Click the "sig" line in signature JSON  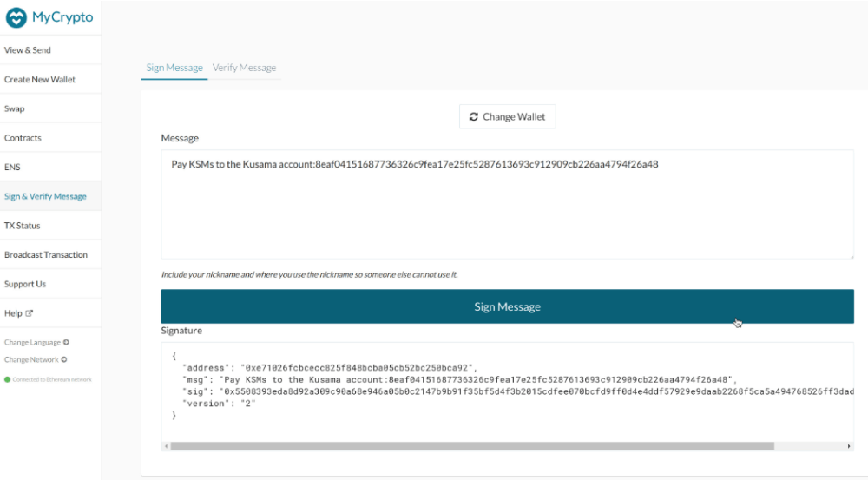click(518, 391)
